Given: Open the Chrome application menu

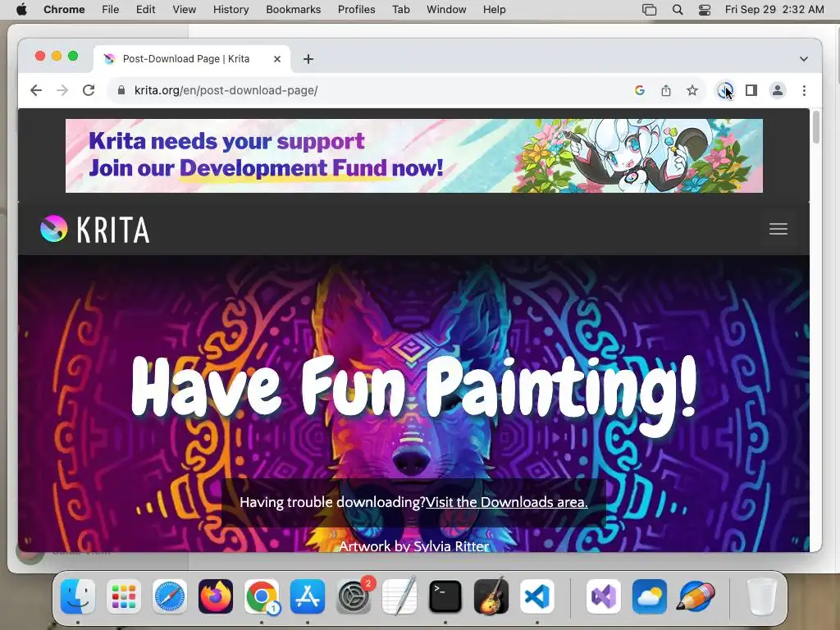Looking at the screenshot, I should pyautogui.click(x=64, y=10).
